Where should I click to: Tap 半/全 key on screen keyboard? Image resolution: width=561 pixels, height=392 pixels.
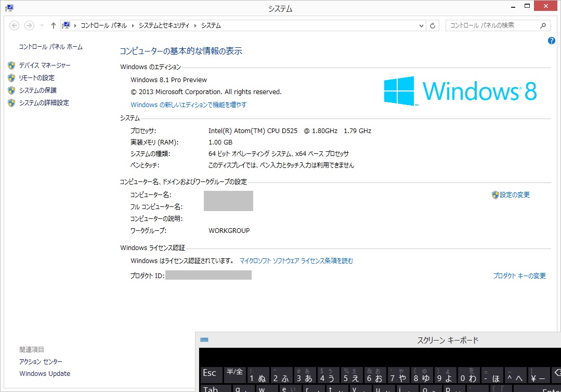234,375
